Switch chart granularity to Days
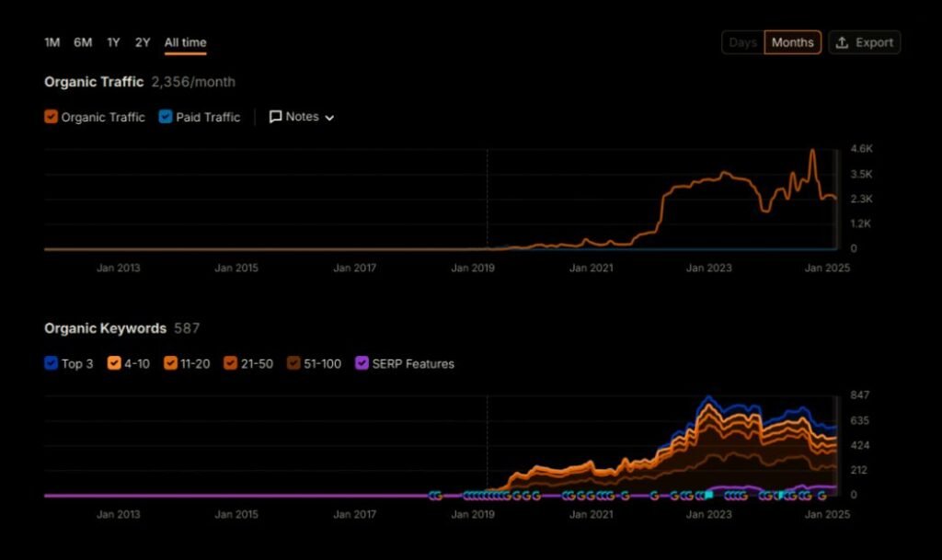The image size is (942, 560). point(742,42)
